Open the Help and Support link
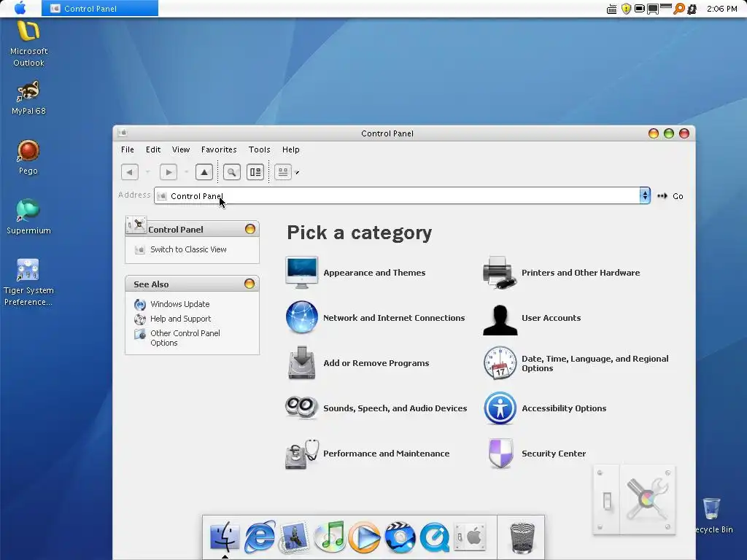 181,319
